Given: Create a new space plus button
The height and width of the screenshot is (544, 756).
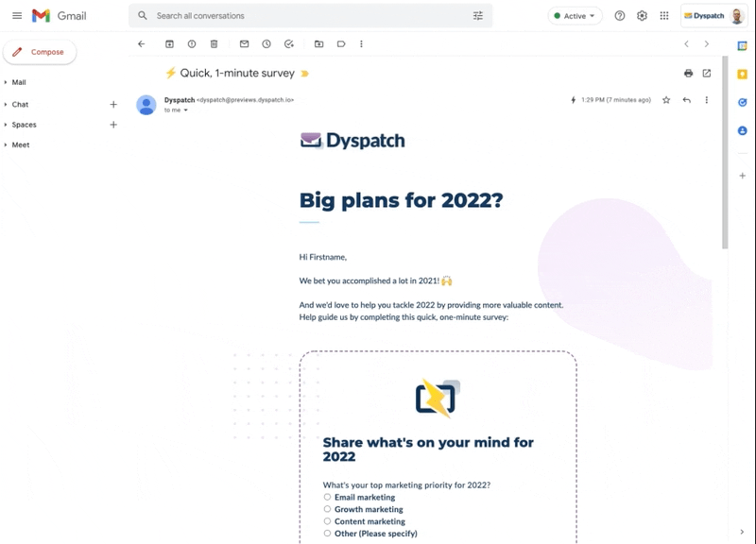Looking at the screenshot, I should (113, 125).
